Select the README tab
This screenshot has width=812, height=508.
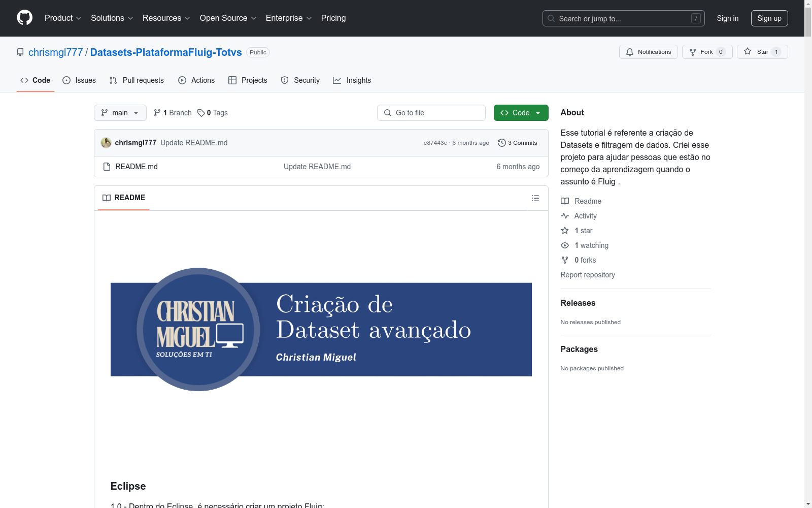pos(124,198)
